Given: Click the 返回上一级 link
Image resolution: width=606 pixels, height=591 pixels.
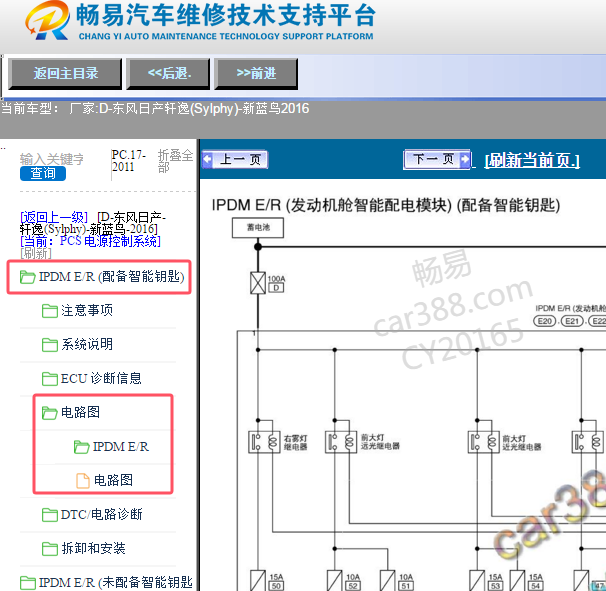Looking at the screenshot, I should click(x=54, y=217).
